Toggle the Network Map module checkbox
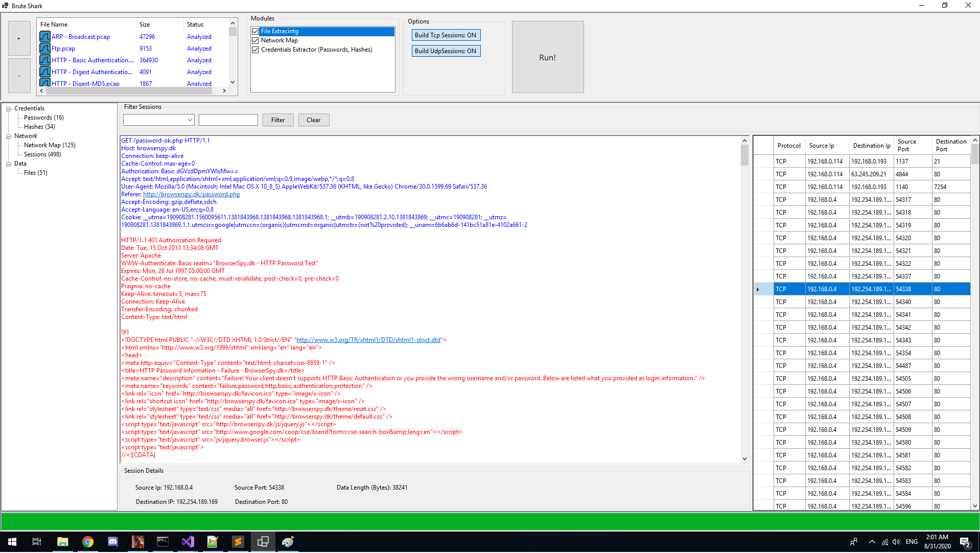 pyautogui.click(x=255, y=41)
